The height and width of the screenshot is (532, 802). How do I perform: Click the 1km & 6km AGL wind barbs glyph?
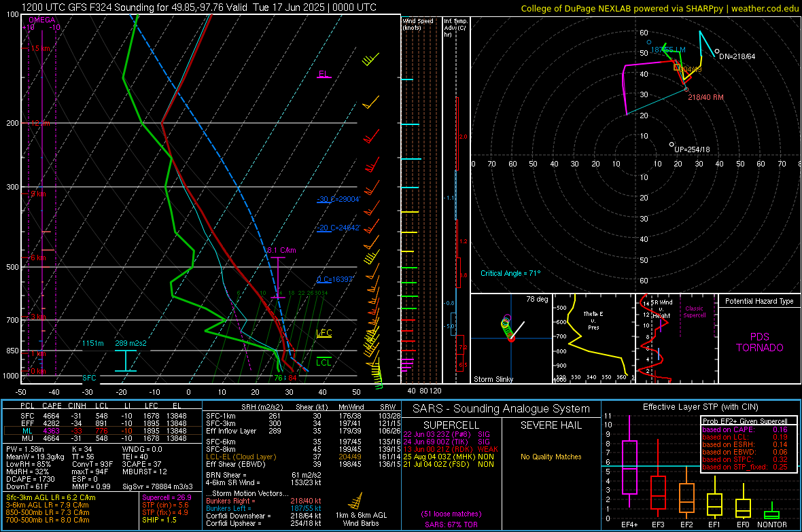pos(355,500)
